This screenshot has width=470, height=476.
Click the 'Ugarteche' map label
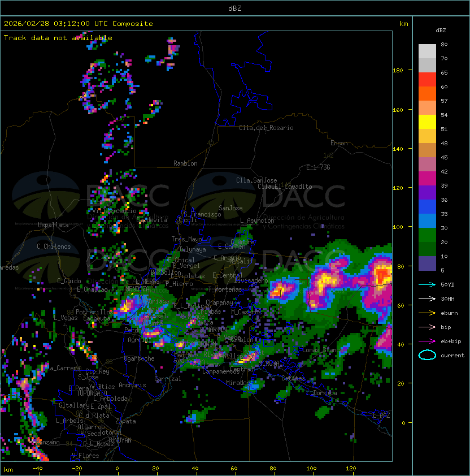tap(140, 358)
